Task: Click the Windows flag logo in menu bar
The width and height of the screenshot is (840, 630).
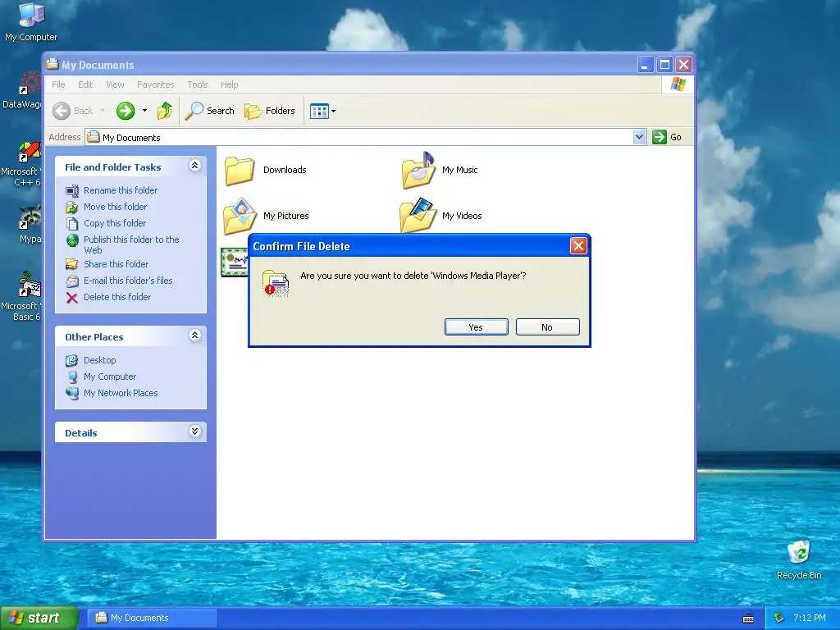Action: 678,84
